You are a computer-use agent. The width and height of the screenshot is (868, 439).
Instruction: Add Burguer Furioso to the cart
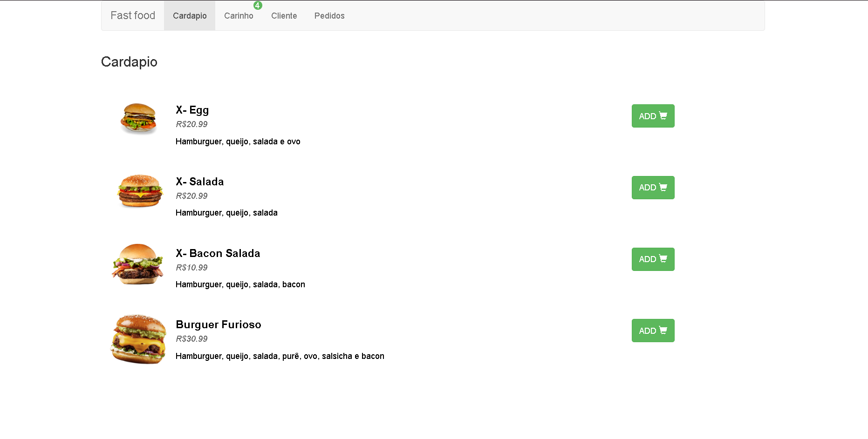(x=653, y=331)
